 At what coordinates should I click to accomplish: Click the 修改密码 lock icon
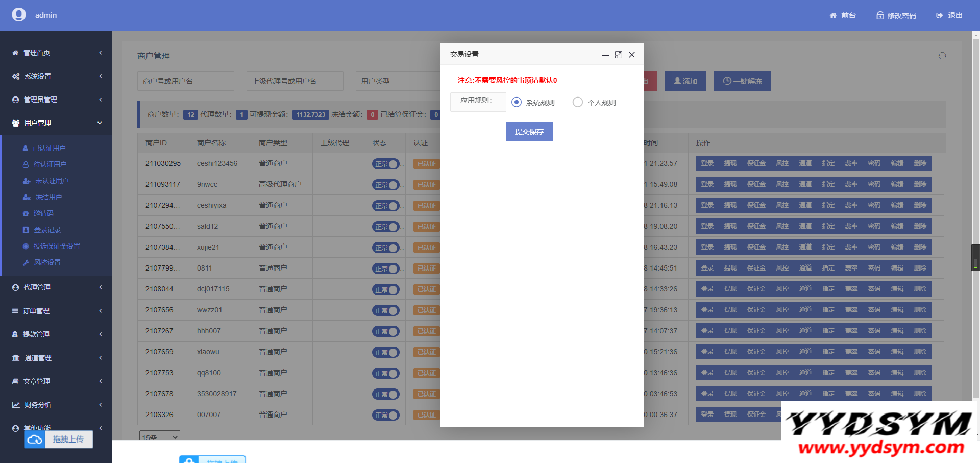[x=880, y=16]
